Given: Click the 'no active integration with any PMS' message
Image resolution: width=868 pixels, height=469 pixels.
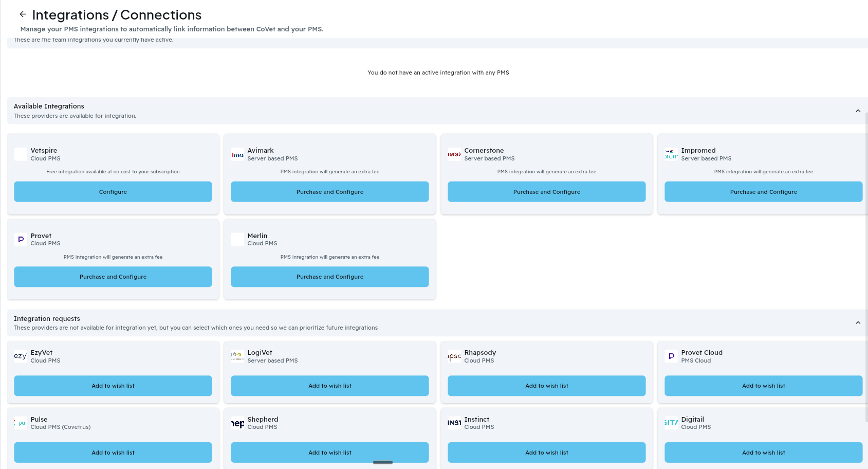Looking at the screenshot, I should tap(438, 73).
